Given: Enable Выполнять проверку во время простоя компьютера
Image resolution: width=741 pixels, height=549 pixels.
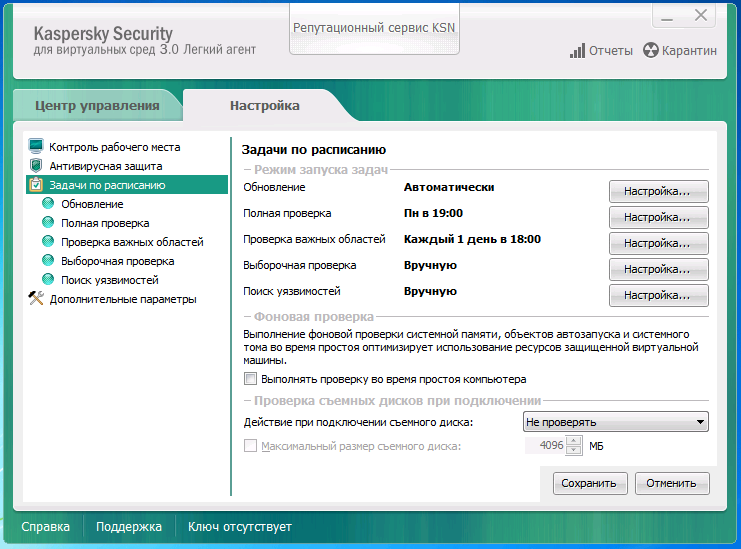Looking at the screenshot, I should point(250,379).
